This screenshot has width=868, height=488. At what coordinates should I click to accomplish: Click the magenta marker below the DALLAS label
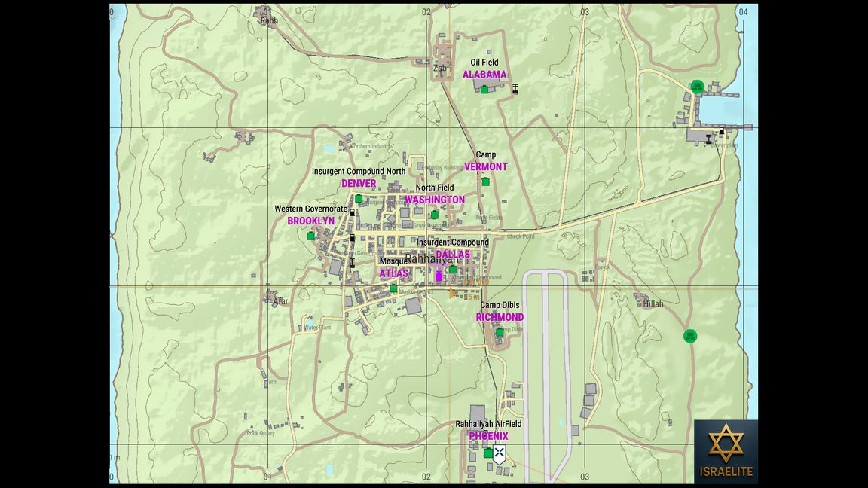click(439, 276)
